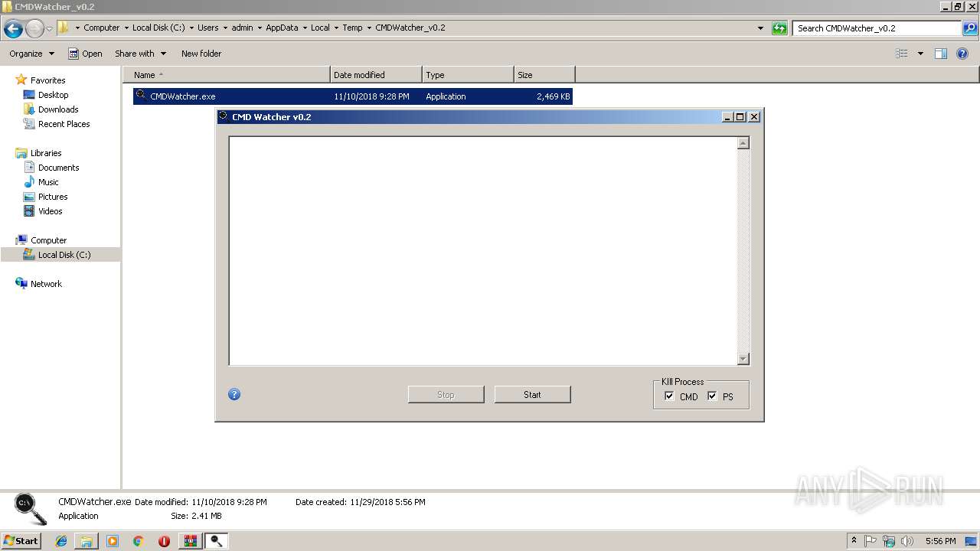Viewport: 980px width, 551px height.
Task: Click the Action Center flag tray icon
Action: (x=871, y=541)
